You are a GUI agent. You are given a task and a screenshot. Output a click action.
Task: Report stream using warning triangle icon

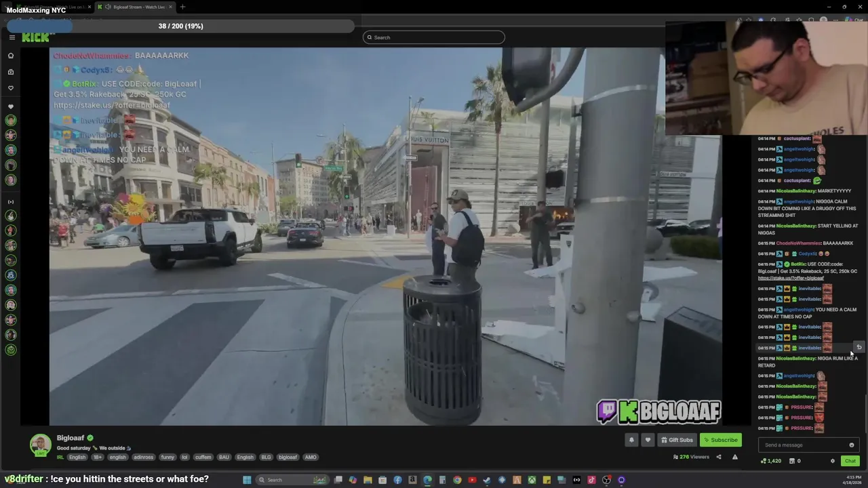[735, 457]
